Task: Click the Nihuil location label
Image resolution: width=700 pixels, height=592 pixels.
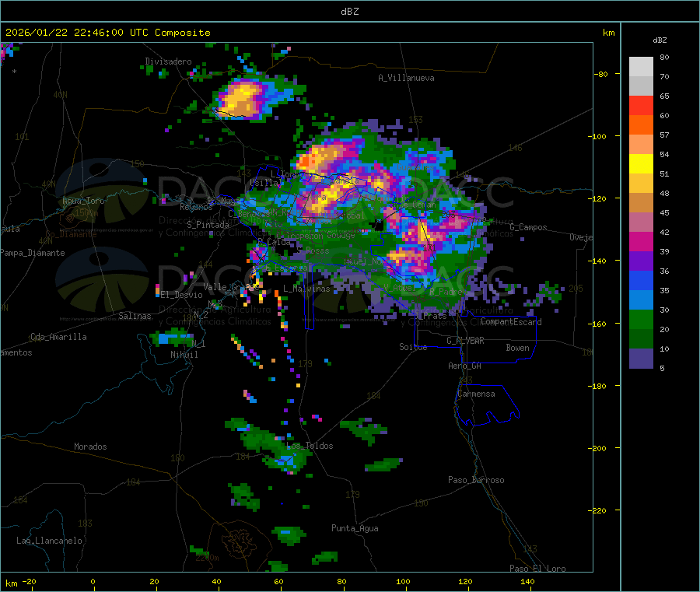Action: (x=184, y=355)
